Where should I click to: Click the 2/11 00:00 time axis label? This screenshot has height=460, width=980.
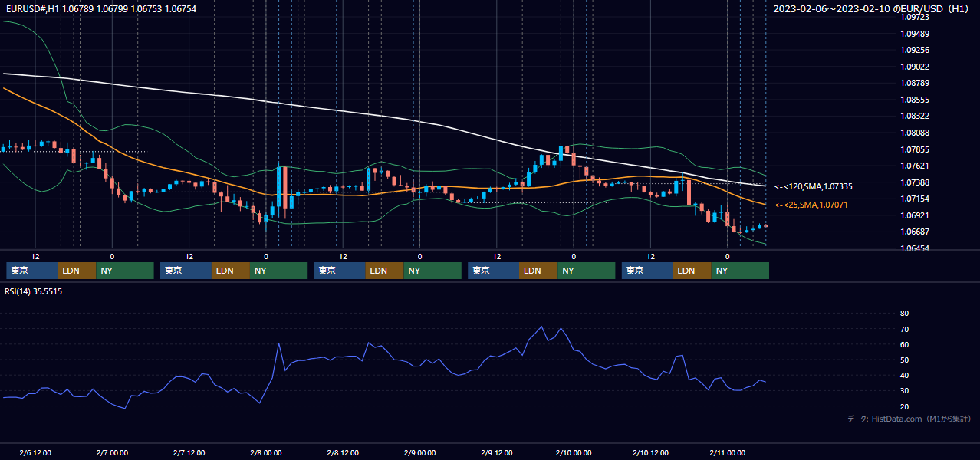[x=727, y=452]
